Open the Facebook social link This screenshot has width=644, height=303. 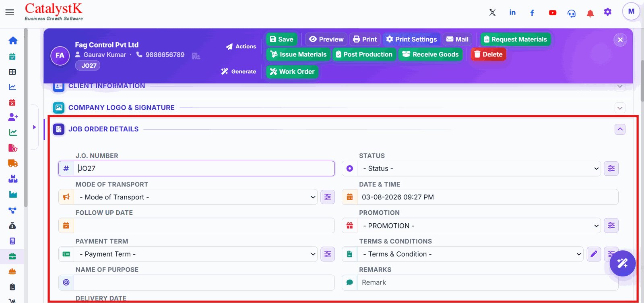coord(532,12)
